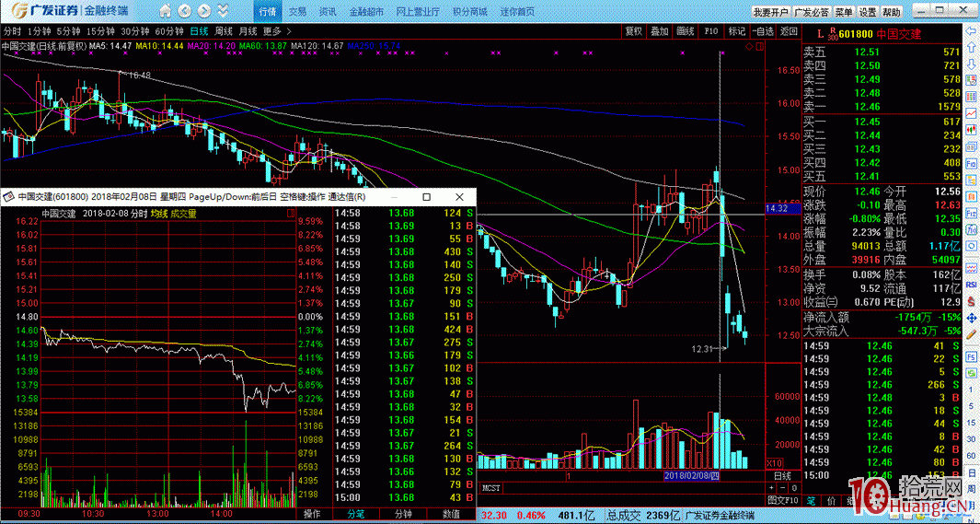Switch chart to 分时 period
The image size is (980, 524).
tap(12, 30)
